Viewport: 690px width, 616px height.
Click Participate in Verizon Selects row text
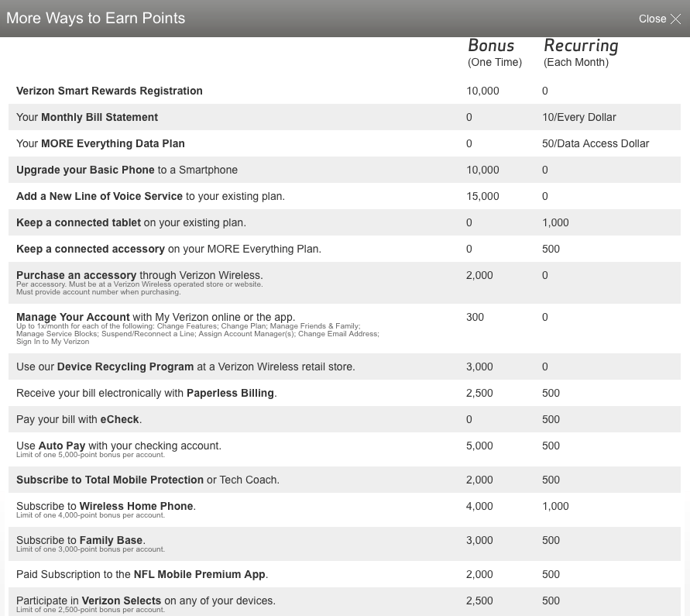pos(146,601)
